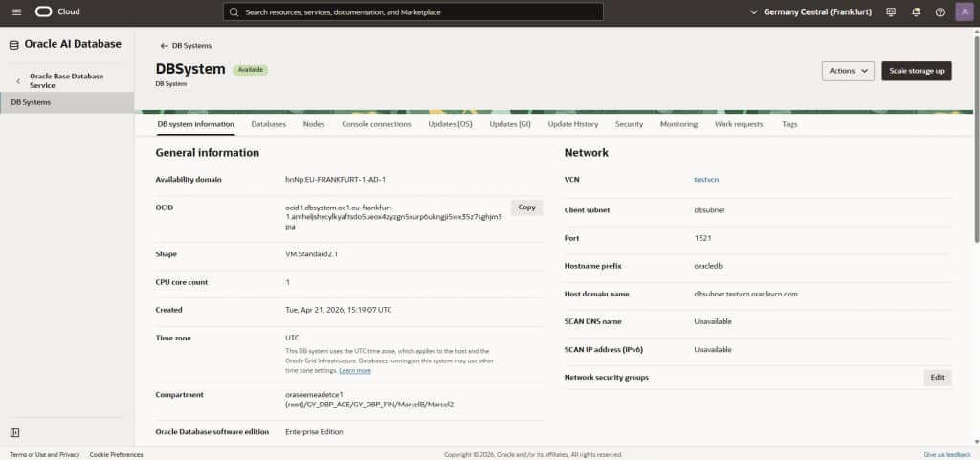
Task: Click the CPU core count value 1
Action: click(x=287, y=283)
